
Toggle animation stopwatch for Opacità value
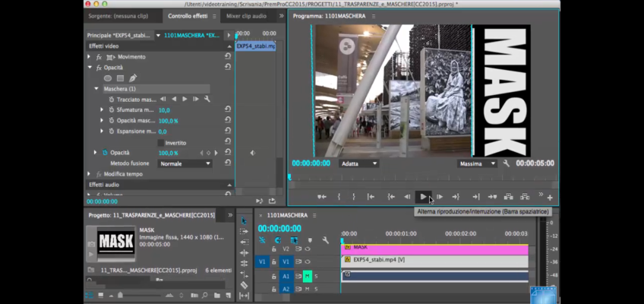click(105, 153)
